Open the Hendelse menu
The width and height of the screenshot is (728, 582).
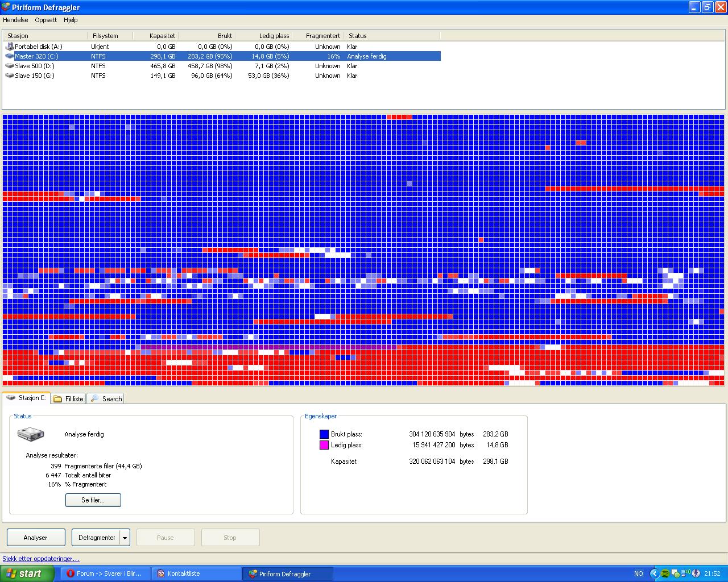(15, 20)
